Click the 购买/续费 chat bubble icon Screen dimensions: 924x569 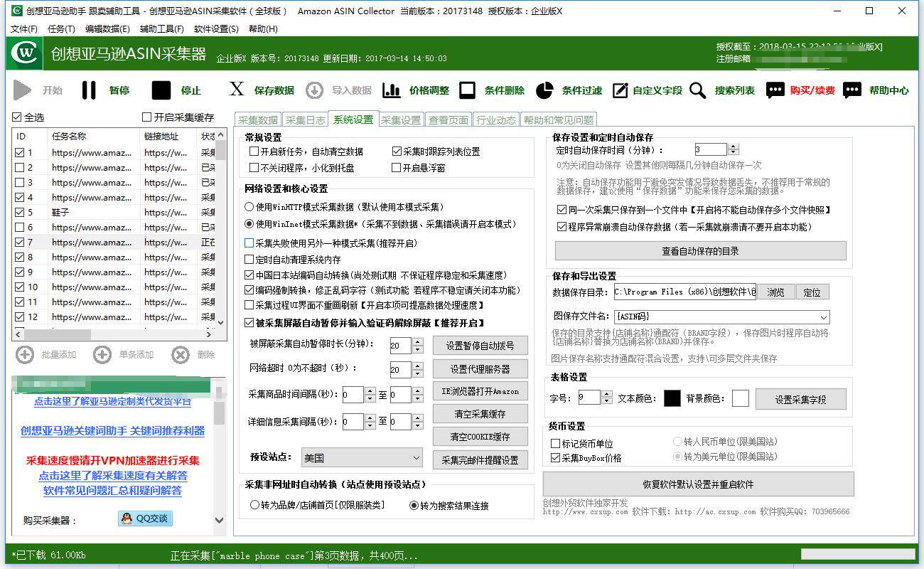(775, 90)
